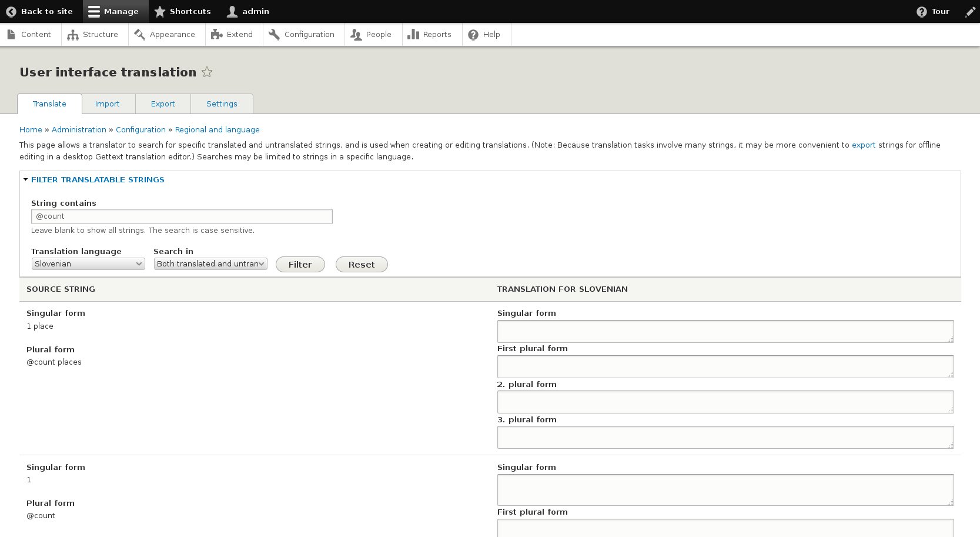Screen dimensions: 980x537
Task: Follow the export link in the description
Action: pyautogui.click(x=863, y=145)
